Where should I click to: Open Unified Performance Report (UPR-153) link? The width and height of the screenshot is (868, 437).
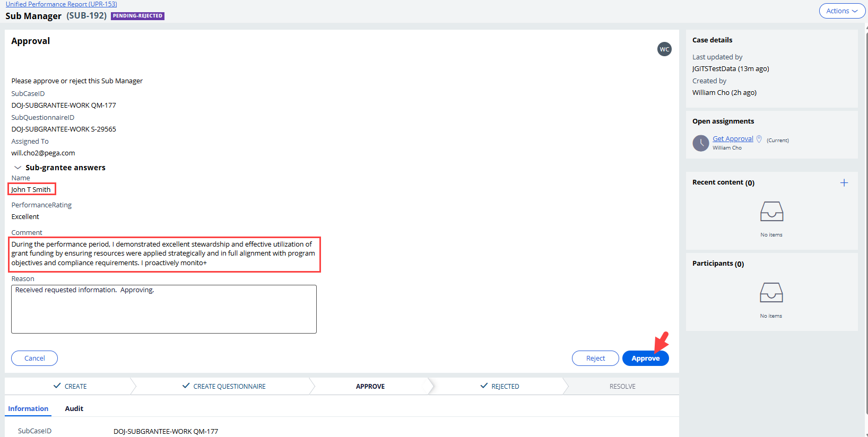coord(61,4)
